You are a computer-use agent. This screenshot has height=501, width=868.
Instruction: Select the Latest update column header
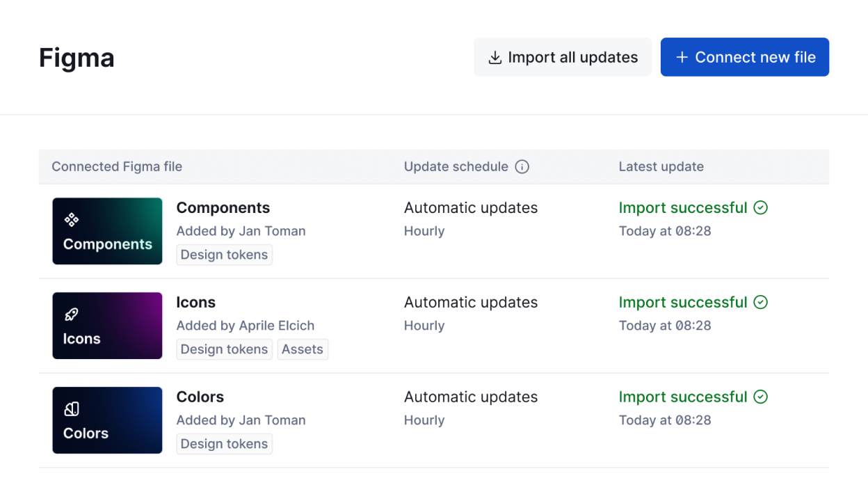coord(661,166)
